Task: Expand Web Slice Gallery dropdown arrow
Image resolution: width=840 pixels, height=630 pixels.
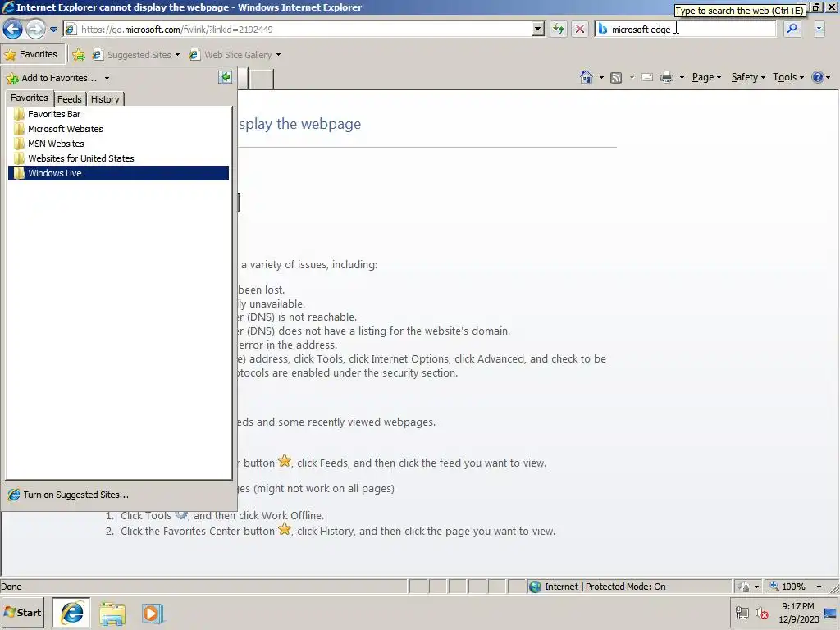Action: click(x=278, y=55)
